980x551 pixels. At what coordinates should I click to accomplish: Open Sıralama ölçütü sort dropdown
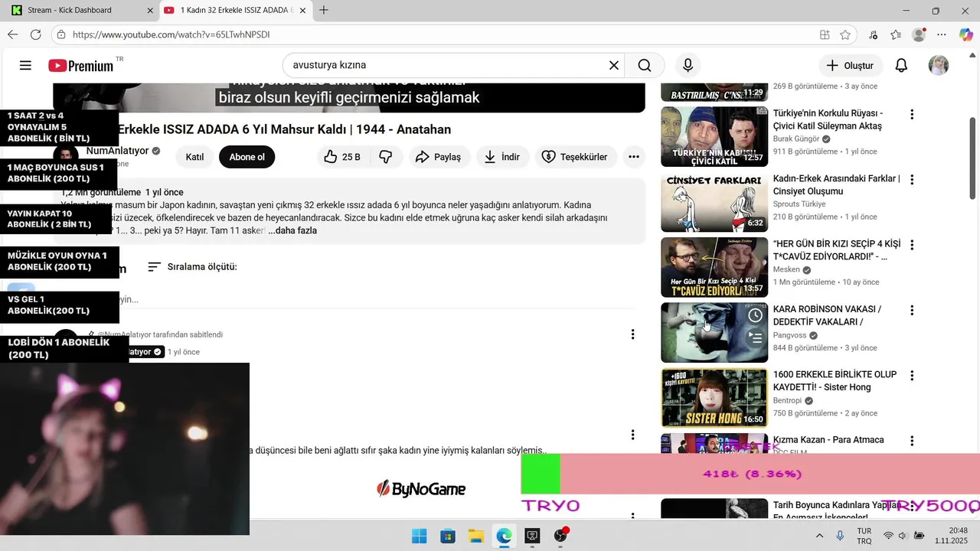pos(192,267)
